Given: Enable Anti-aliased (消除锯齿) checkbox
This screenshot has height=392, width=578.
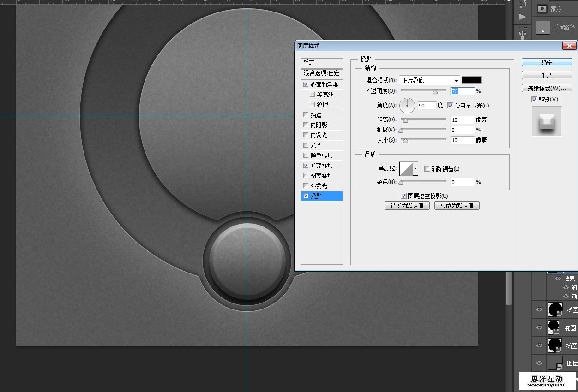Looking at the screenshot, I should point(427,169).
